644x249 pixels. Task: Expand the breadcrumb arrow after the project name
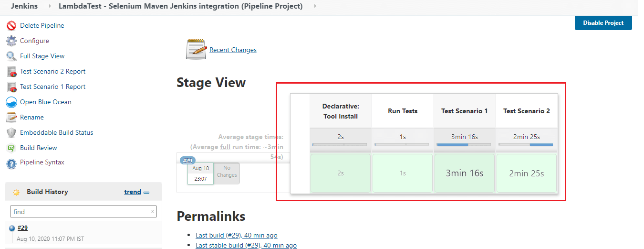tap(314, 6)
